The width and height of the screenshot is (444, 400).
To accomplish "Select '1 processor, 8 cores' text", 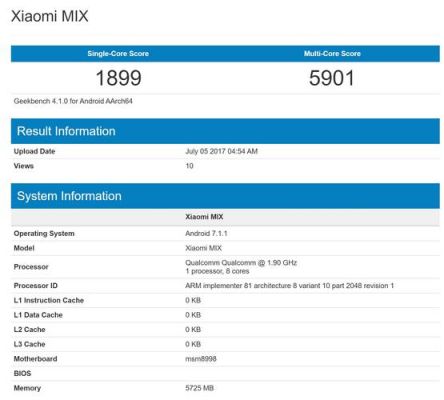I will [217, 271].
